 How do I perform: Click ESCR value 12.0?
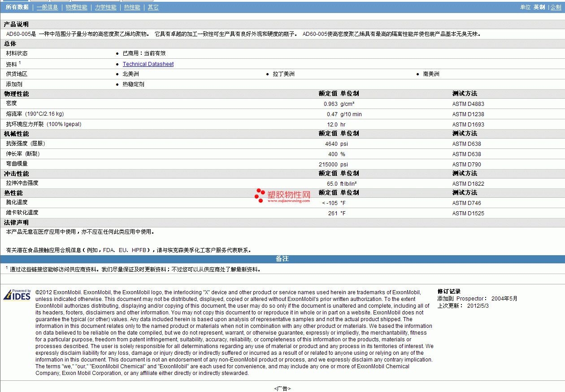point(332,125)
